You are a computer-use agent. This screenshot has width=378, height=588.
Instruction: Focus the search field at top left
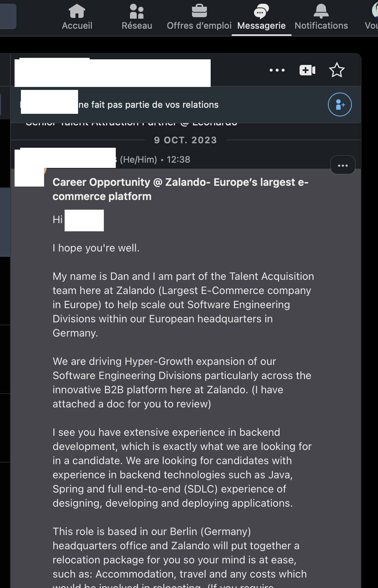[x=7, y=17]
